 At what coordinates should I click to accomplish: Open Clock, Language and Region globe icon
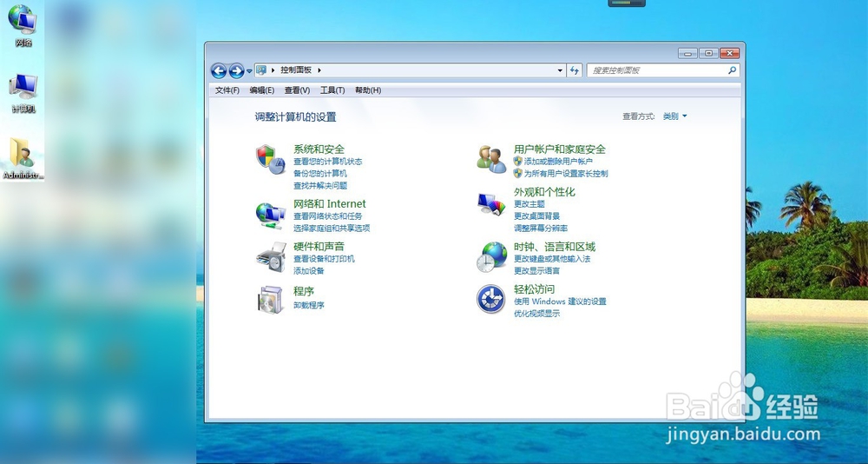(491, 256)
